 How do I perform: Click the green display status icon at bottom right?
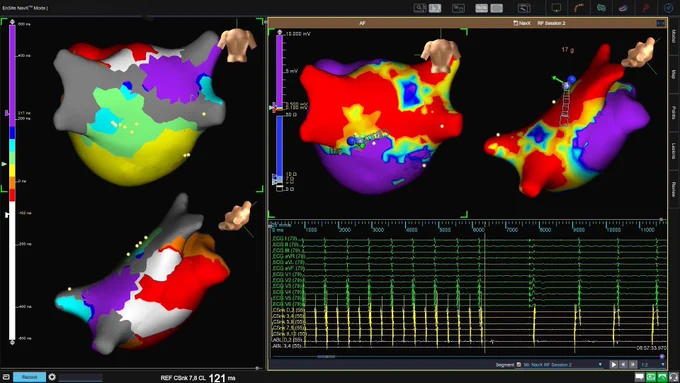pos(651,377)
